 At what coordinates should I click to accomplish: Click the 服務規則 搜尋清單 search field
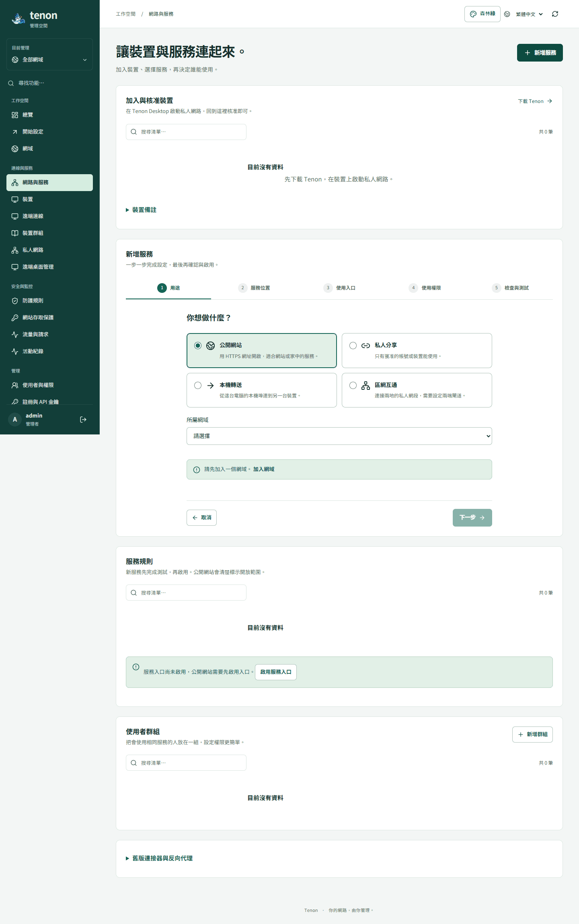(x=186, y=593)
